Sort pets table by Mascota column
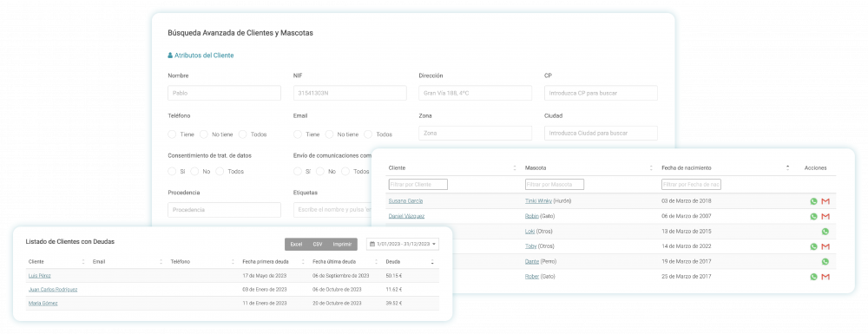Screen dimensions: 868x334 point(651,167)
